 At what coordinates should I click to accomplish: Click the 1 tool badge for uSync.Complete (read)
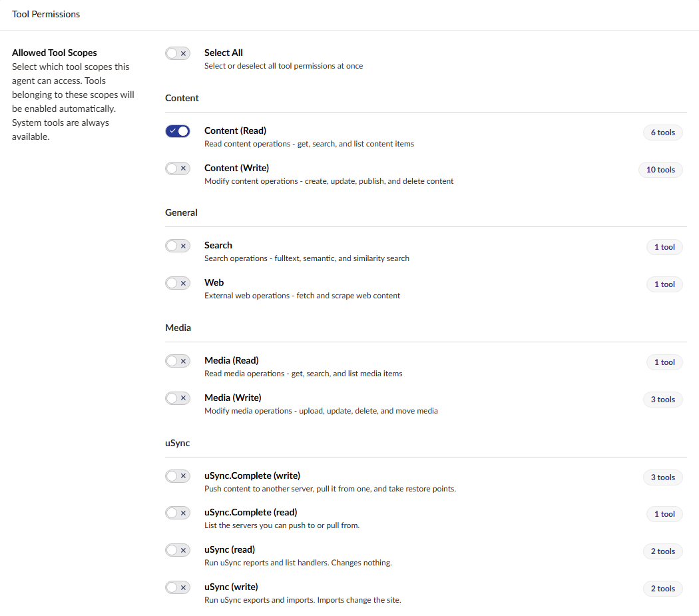click(664, 514)
